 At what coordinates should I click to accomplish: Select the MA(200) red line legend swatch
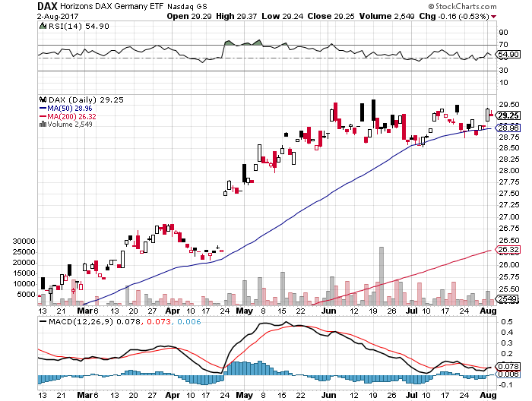pyautogui.click(x=42, y=116)
